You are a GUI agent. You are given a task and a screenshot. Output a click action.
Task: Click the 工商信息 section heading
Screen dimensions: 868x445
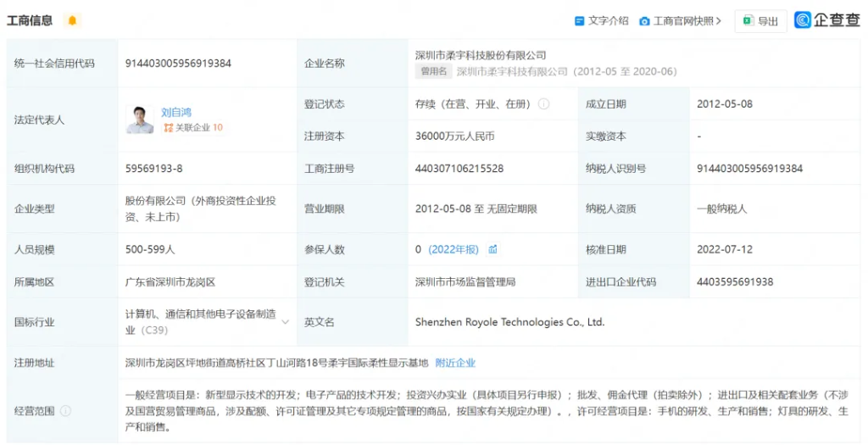coord(30,21)
